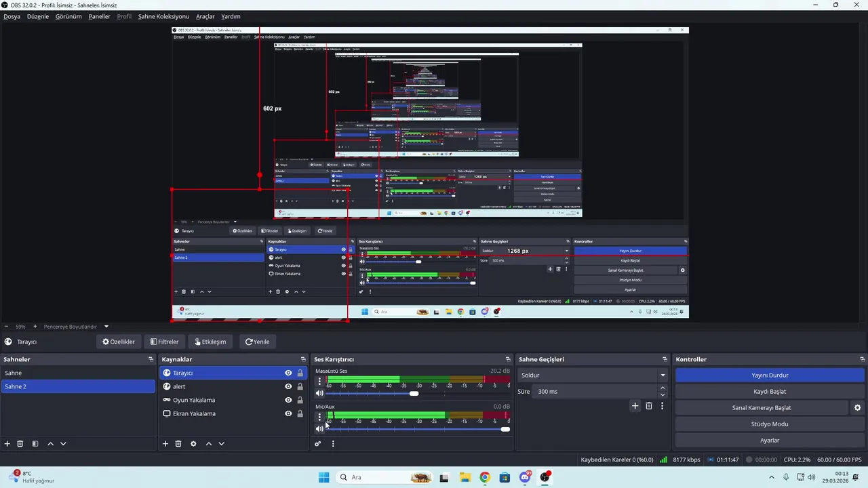
Task: Mute Masaüstü Ses with its speaker icon
Action: [319, 393]
